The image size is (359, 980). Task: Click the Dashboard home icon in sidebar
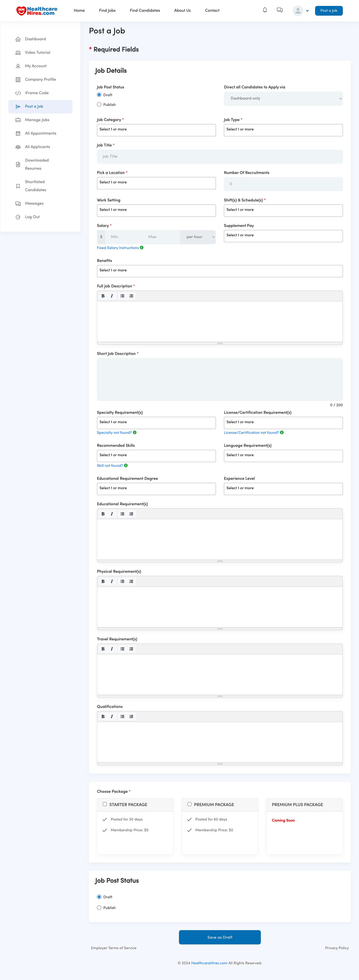(18, 39)
